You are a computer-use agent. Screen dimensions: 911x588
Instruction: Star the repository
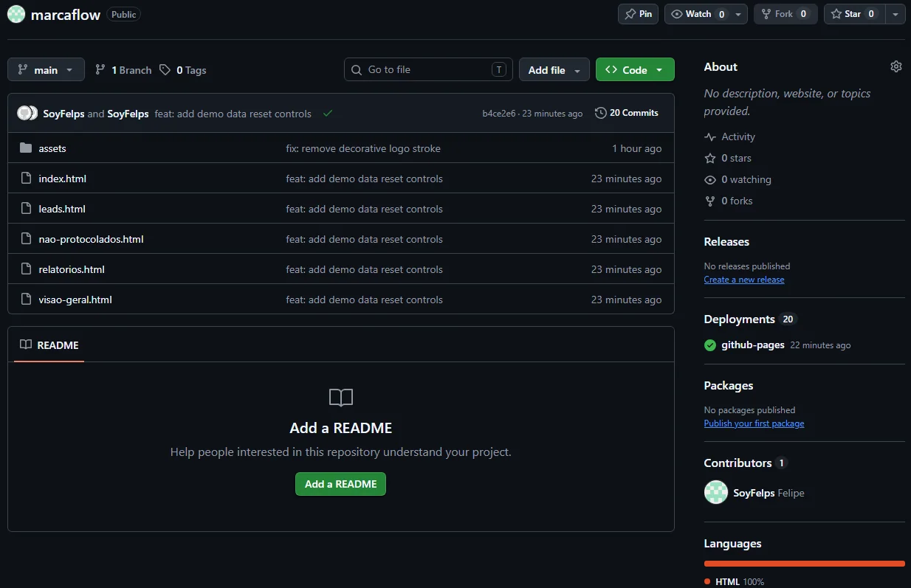[x=854, y=14]
